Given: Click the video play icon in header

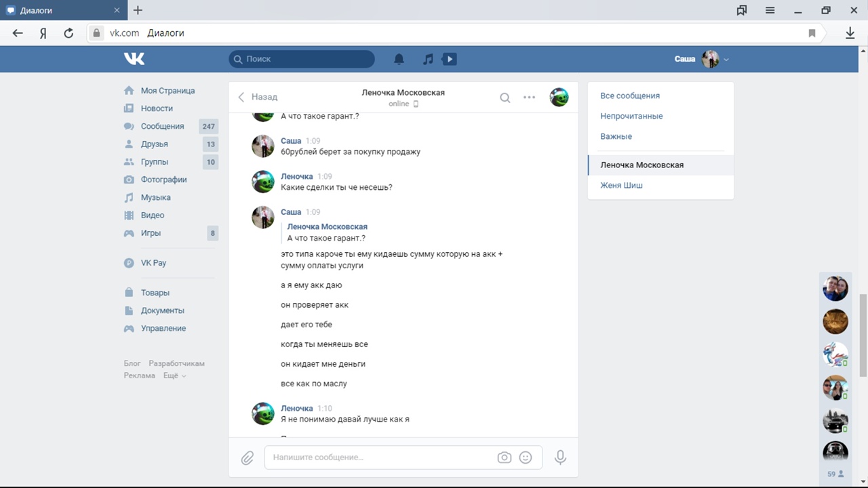Looking at the screenshot, I should click(x=449, y=59).
